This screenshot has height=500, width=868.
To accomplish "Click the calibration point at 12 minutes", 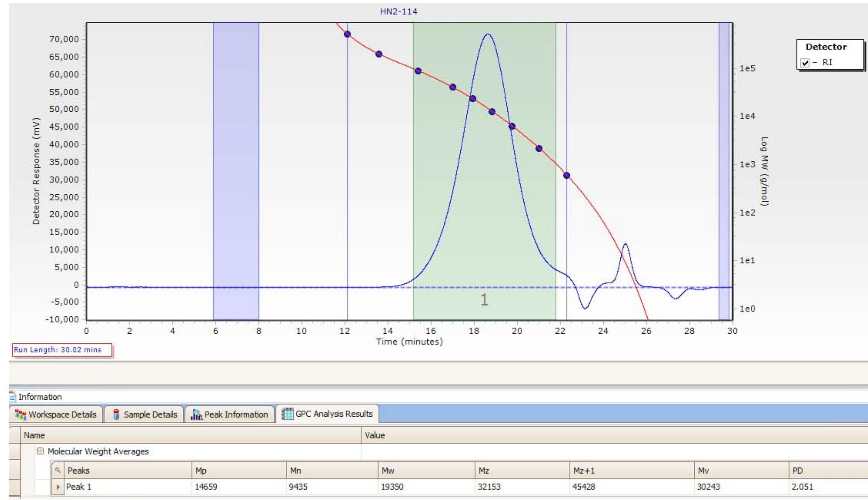I will tap(347, 34).
